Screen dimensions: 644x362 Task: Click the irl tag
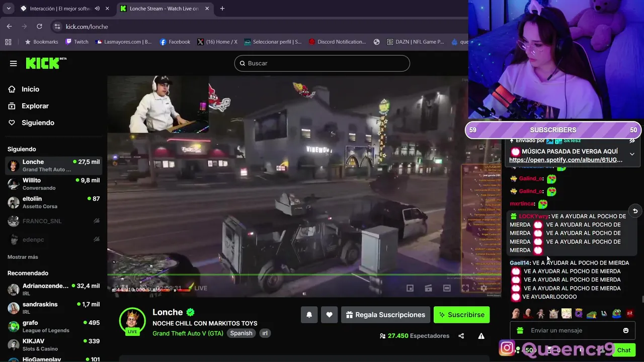[x=265, y=333]
